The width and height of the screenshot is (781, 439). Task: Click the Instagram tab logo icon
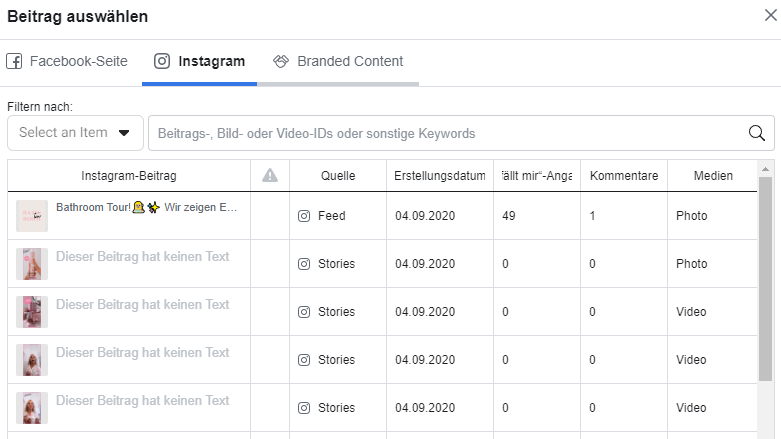[x=162, y=61]
